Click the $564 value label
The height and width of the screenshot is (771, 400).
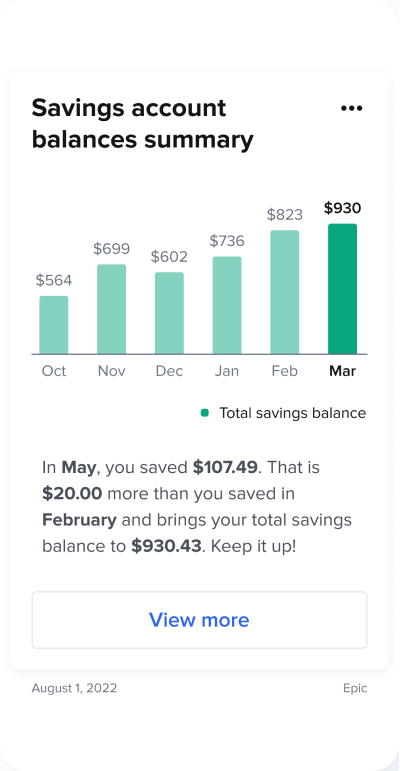[x=54, y=280]
